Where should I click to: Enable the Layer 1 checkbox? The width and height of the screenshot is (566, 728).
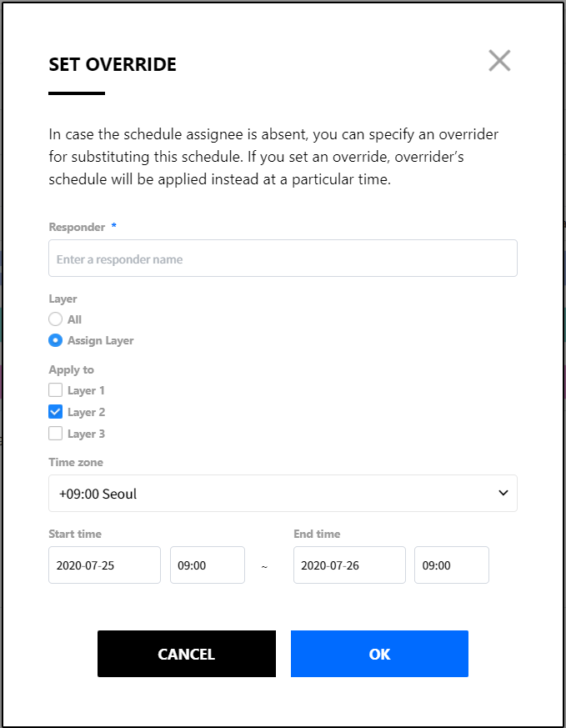click(56, 390)
